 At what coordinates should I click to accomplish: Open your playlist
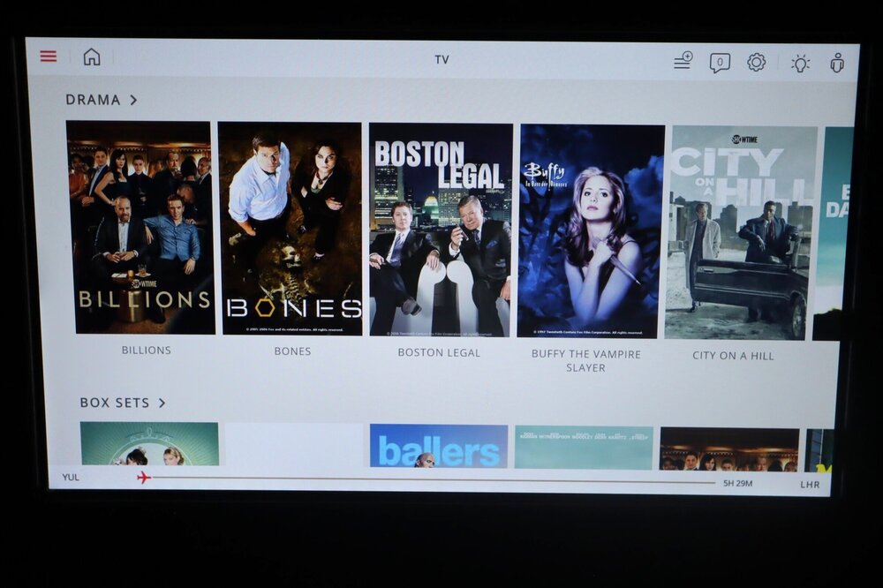point(681,59)
